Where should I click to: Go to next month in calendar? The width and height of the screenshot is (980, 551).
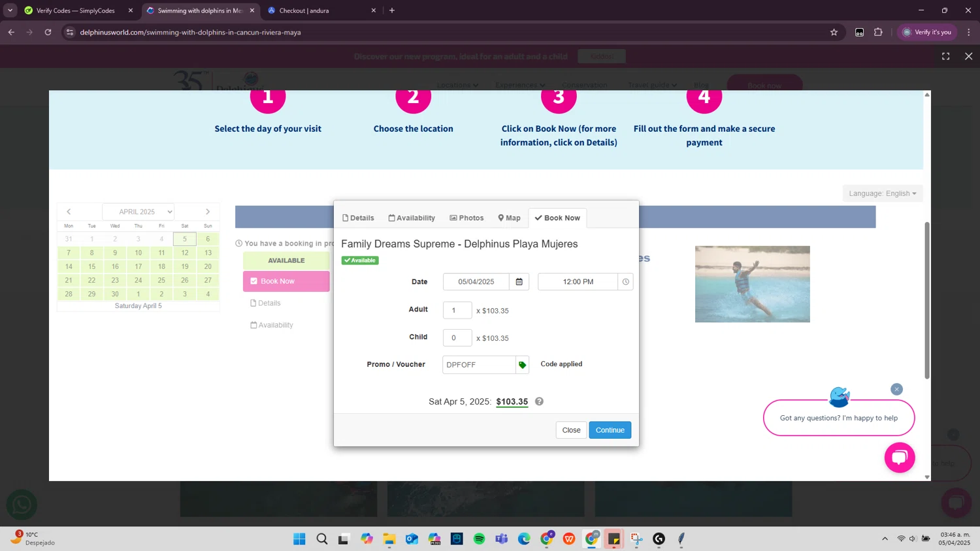tap(208, 212)
